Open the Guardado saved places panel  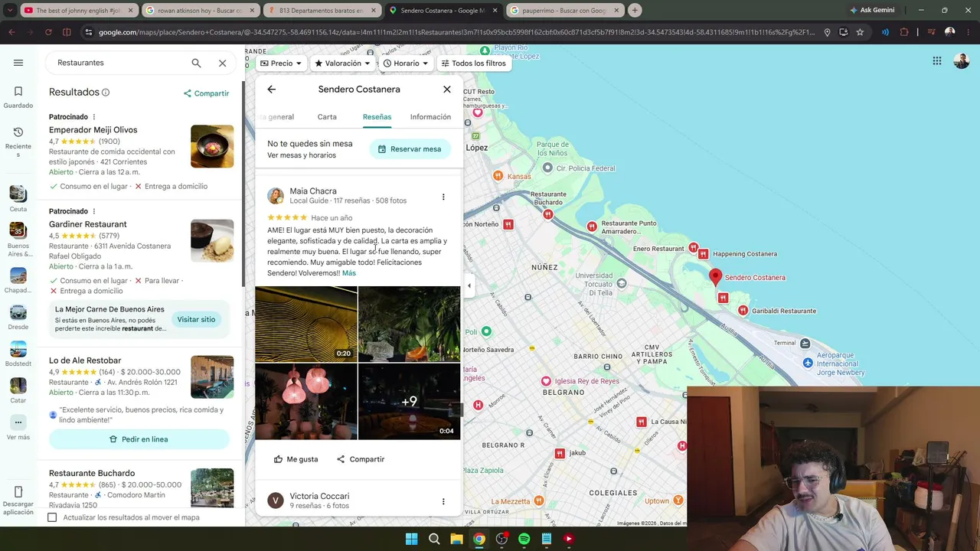pyautogui.click(x=18, y=97)
